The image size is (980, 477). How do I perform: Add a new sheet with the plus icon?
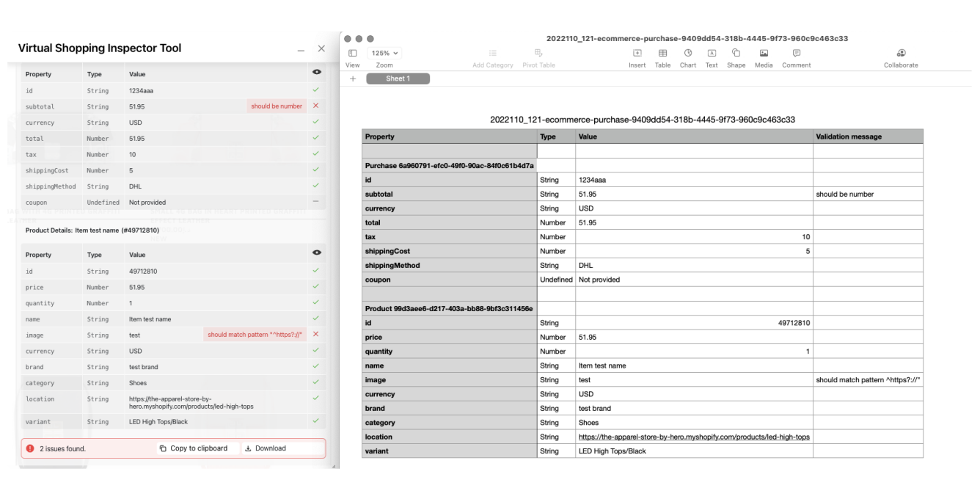(x=353, y=79)
